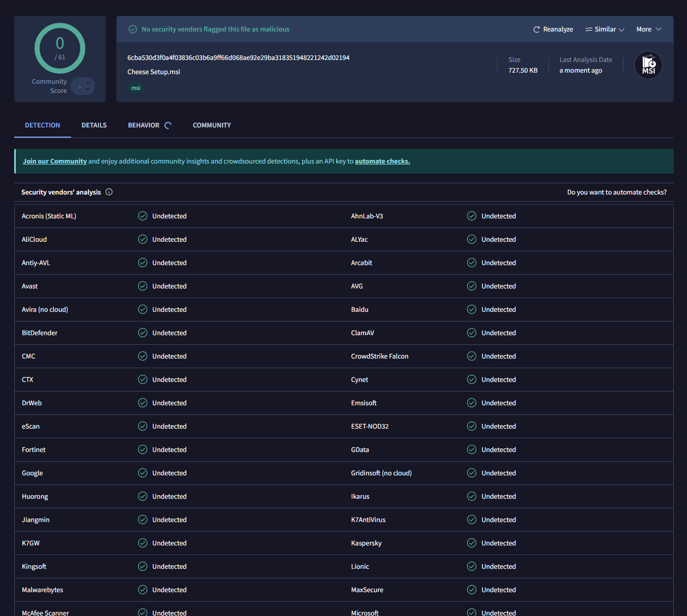Click the info icon beside Security vendors' analysis
This screenshot has width=687, height=616.
(109, 192)
